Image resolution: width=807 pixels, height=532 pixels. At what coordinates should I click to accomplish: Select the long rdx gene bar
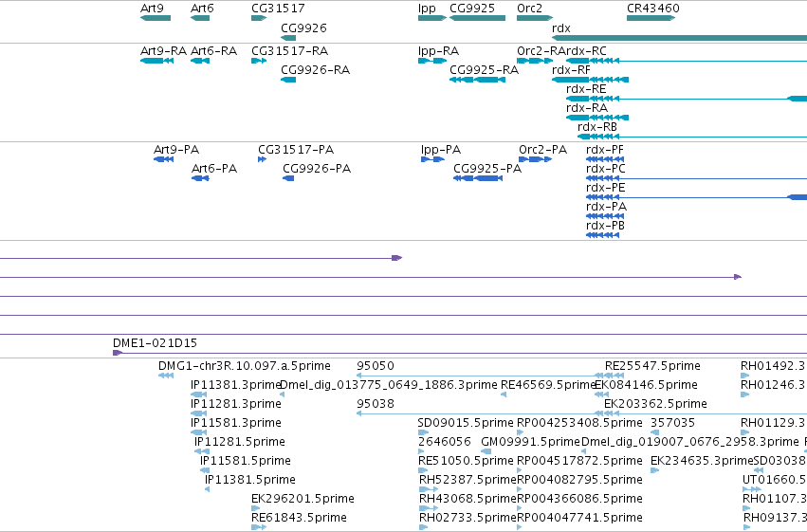[x=679, y=38]
